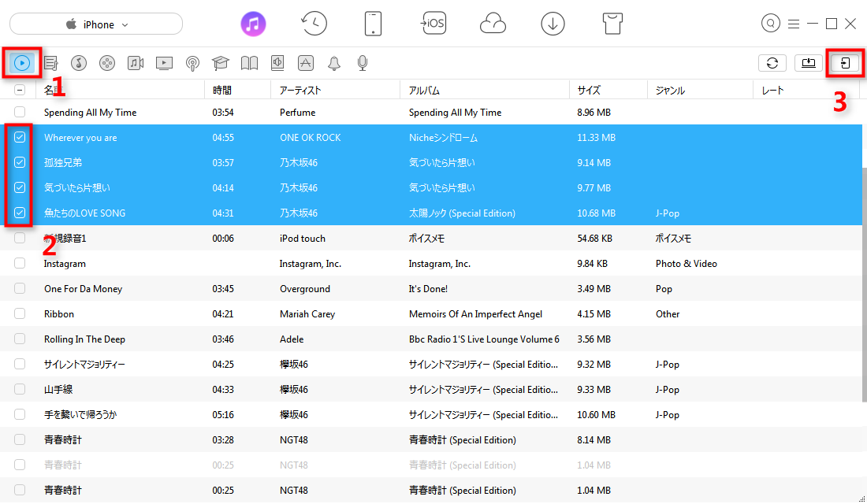The height and width of the screenshot is (504, 867).
Task: Open the iPhone device dropdown
Action: (x=96, y=24)
